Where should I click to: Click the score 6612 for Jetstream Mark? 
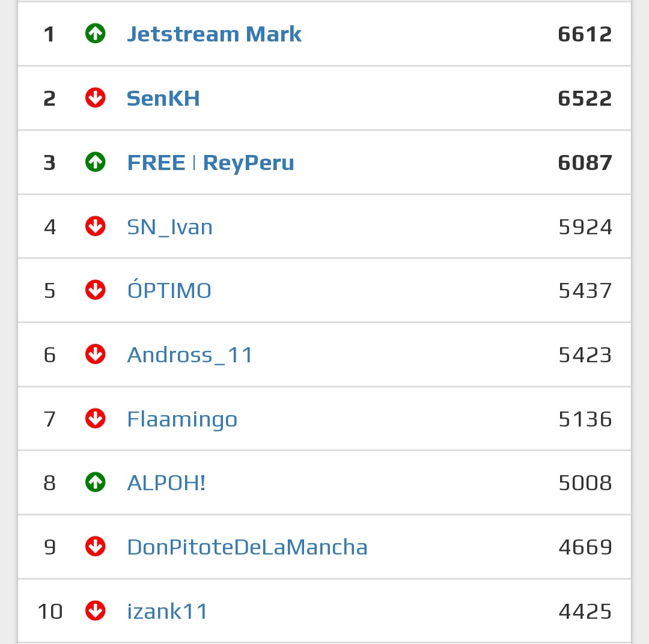[x=583, y=34]
